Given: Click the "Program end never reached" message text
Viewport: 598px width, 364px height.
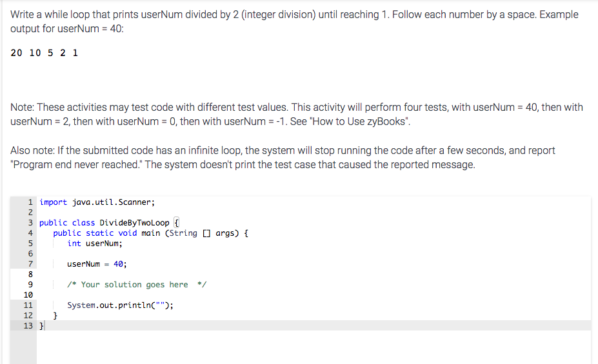Looking at the screenshot, I should [x=75, y=165].
